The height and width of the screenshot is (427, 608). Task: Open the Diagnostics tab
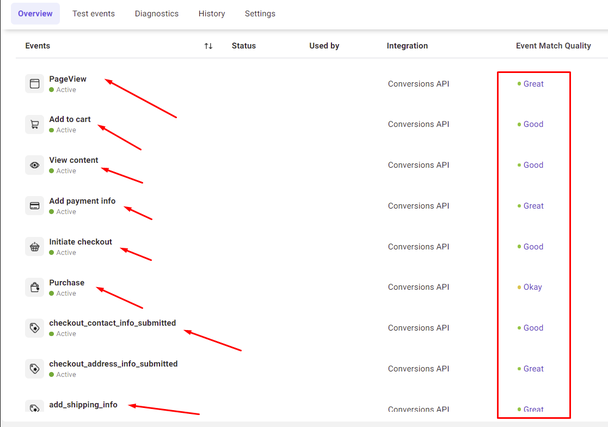tap(156, 14)
